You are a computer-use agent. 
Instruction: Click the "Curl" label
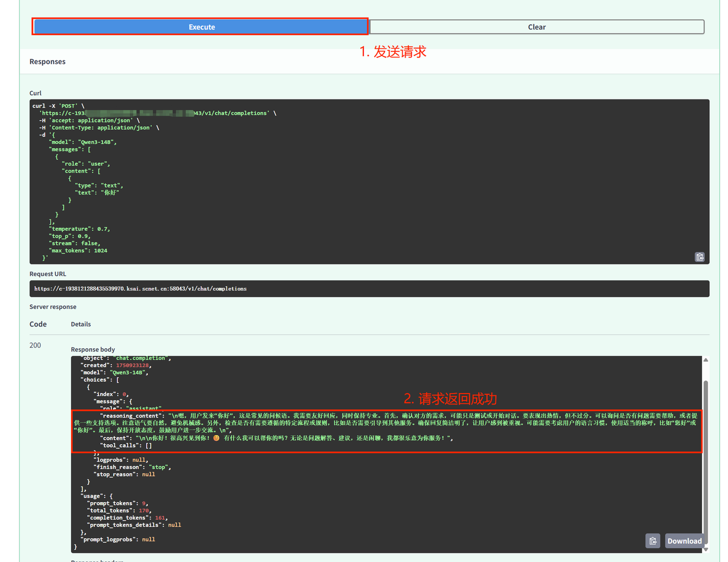coord(35,93)
